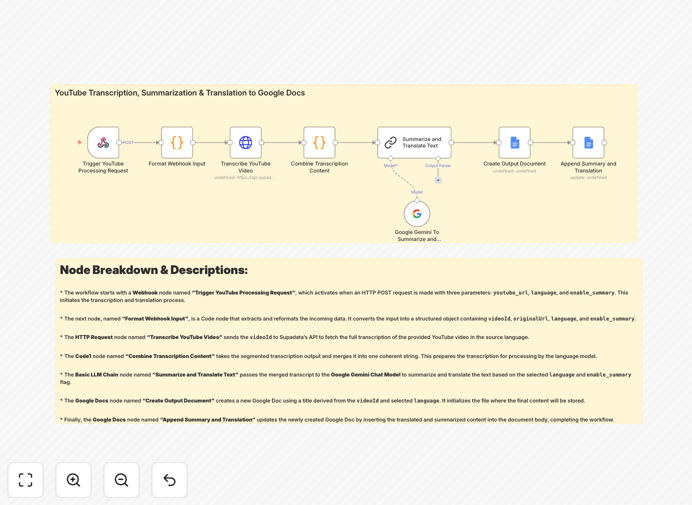Select the Append Summary and Translation node
The height and width of the screenshot is (505, 692).
pos(588,143)
